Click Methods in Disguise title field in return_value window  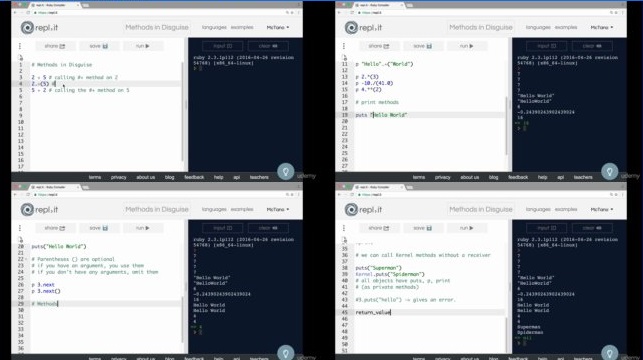pos(481,210)
